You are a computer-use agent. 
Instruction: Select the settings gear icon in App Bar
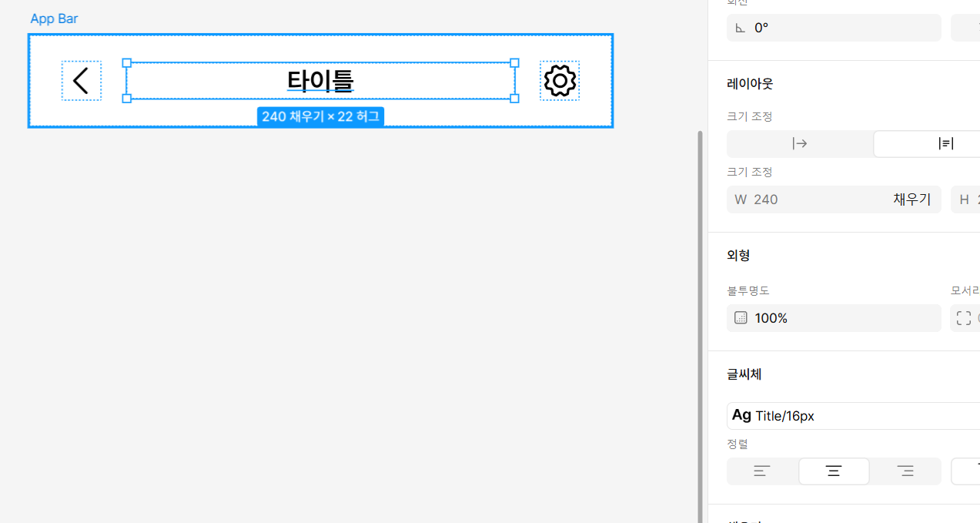pyautogui.click(x=560, y=81)
